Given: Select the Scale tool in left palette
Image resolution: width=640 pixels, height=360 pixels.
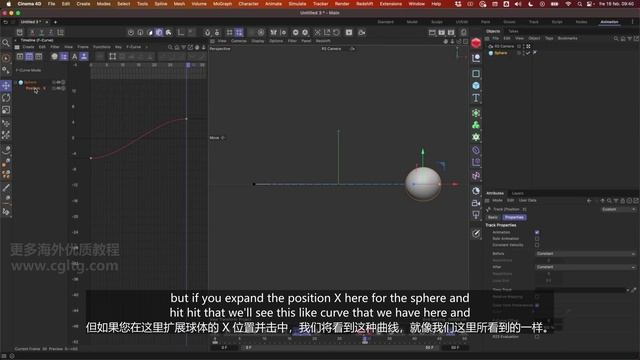Looking at the screenshot, I should click(6, 110).
